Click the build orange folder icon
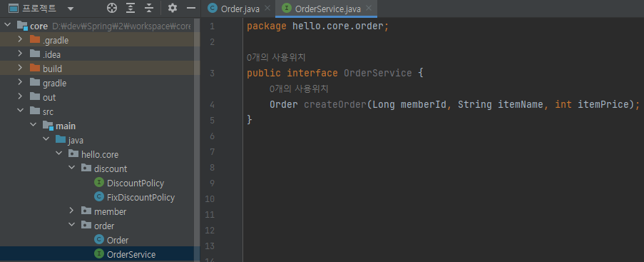This screenshot has height=262, width=644. pyautogui.click(x=35, y=68)
